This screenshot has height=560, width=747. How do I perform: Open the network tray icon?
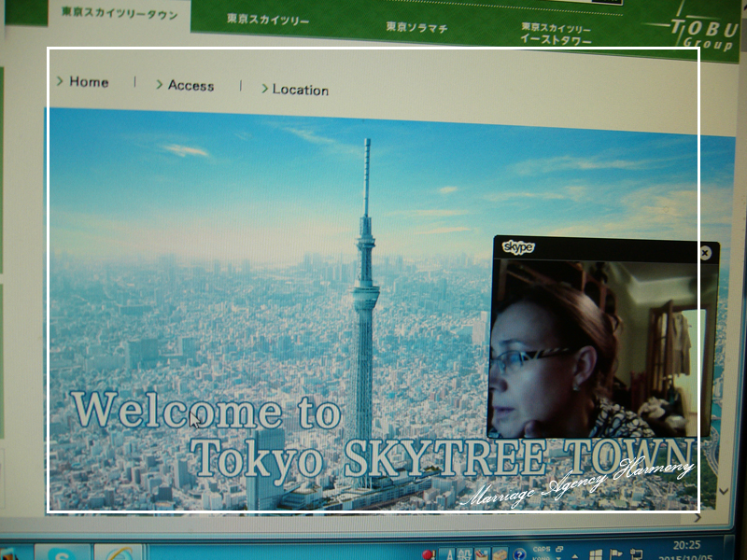pos(636,554)
